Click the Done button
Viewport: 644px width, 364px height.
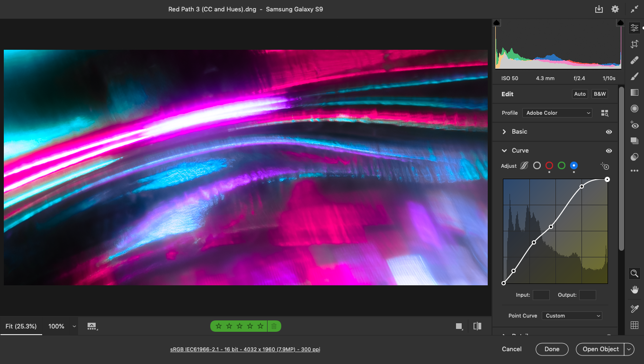coord(552,349)
